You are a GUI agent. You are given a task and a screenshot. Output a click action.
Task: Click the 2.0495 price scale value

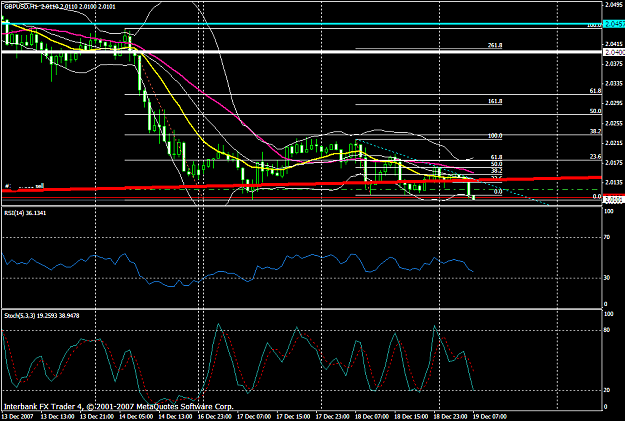[x=614, y=5]
